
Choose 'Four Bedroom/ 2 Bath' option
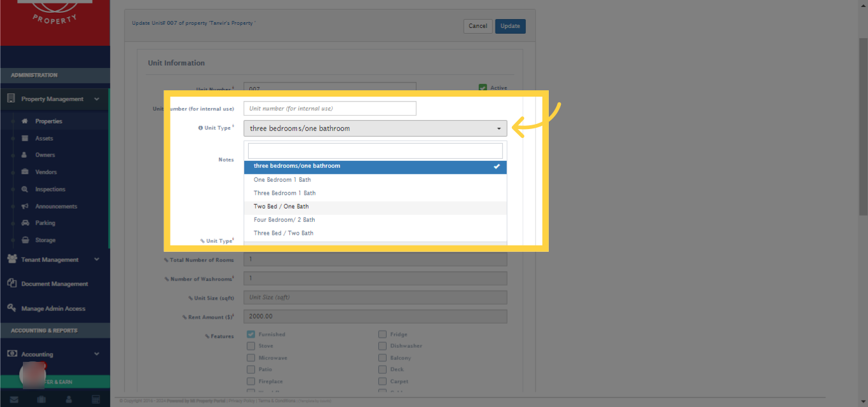(x=284, y=219)
